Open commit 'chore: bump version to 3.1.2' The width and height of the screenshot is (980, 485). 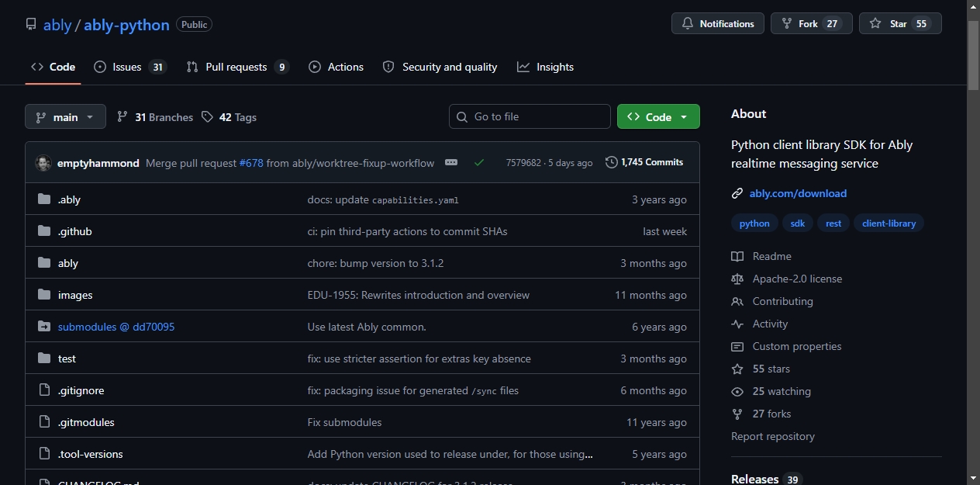tap(375, 263)
